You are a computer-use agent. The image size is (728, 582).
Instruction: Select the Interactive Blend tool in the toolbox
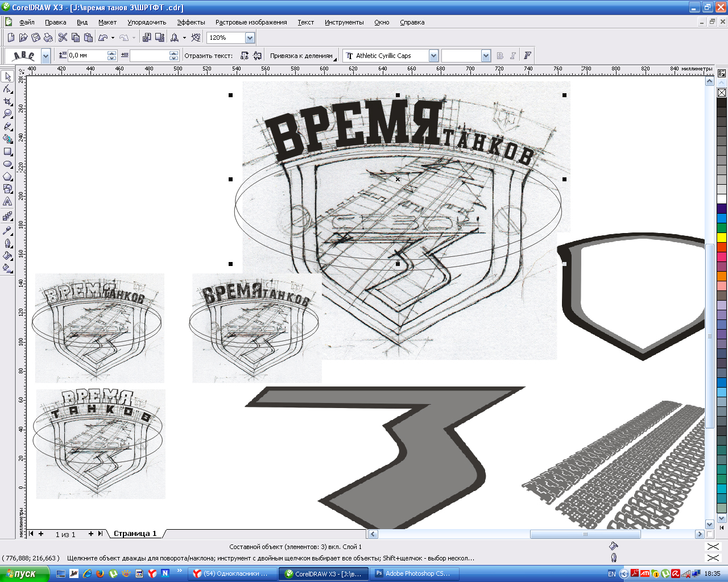pos(8,217)
